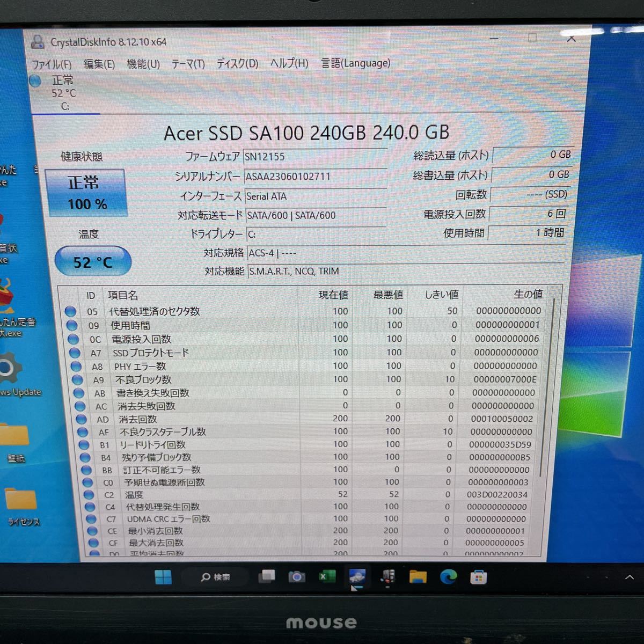Click the power-on hours value 1 時間

pos(528,232)
